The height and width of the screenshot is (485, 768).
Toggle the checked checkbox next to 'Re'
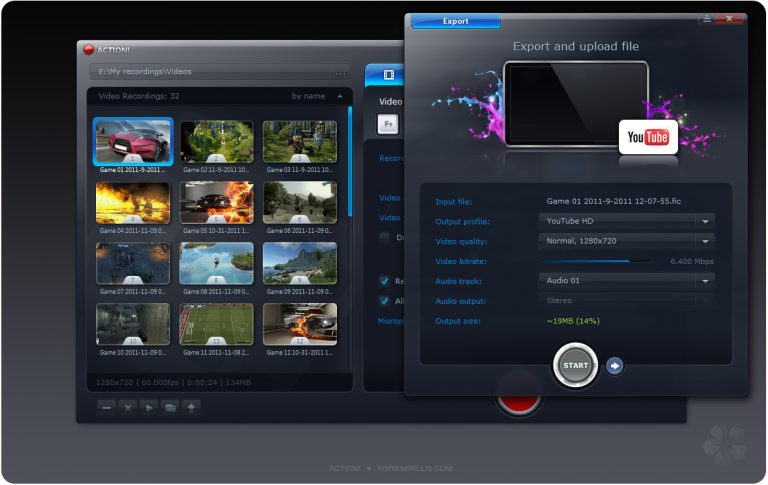tap(384, 281)
